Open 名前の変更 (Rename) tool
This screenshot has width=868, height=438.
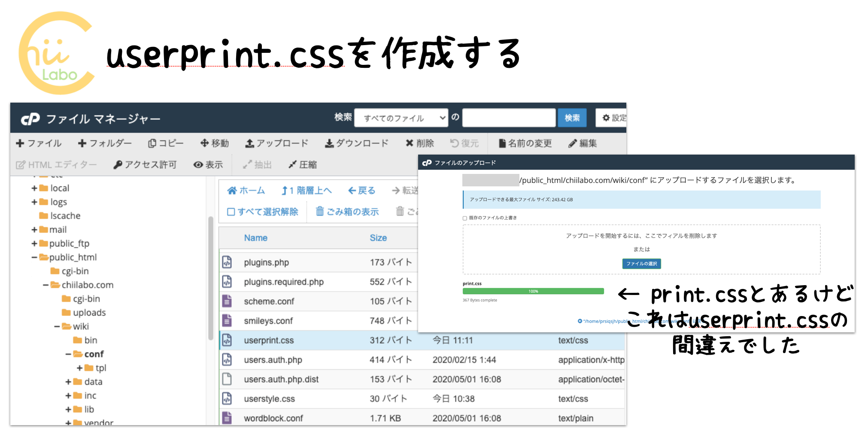point(525,143)
